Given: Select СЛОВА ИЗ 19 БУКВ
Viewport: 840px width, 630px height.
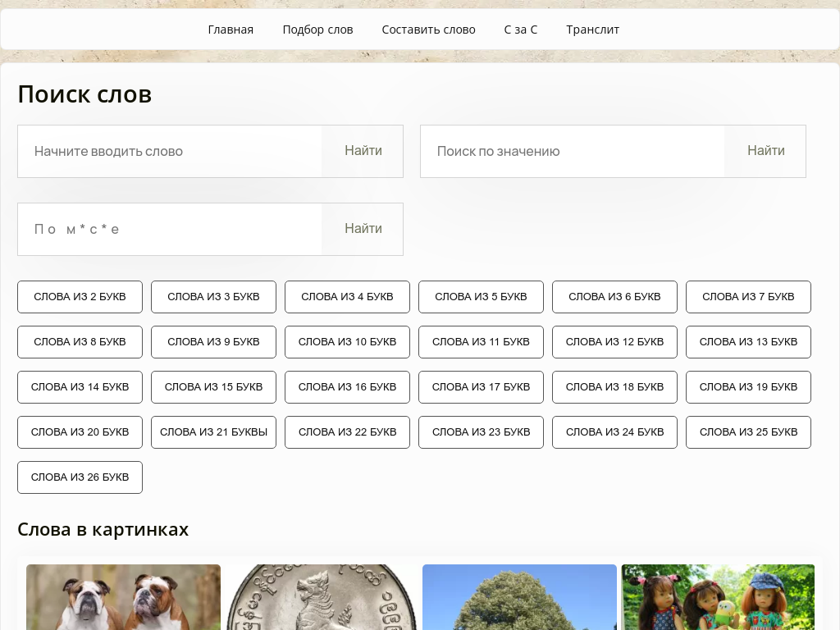Looking at the screenshot, I should (x=748, y=387).
